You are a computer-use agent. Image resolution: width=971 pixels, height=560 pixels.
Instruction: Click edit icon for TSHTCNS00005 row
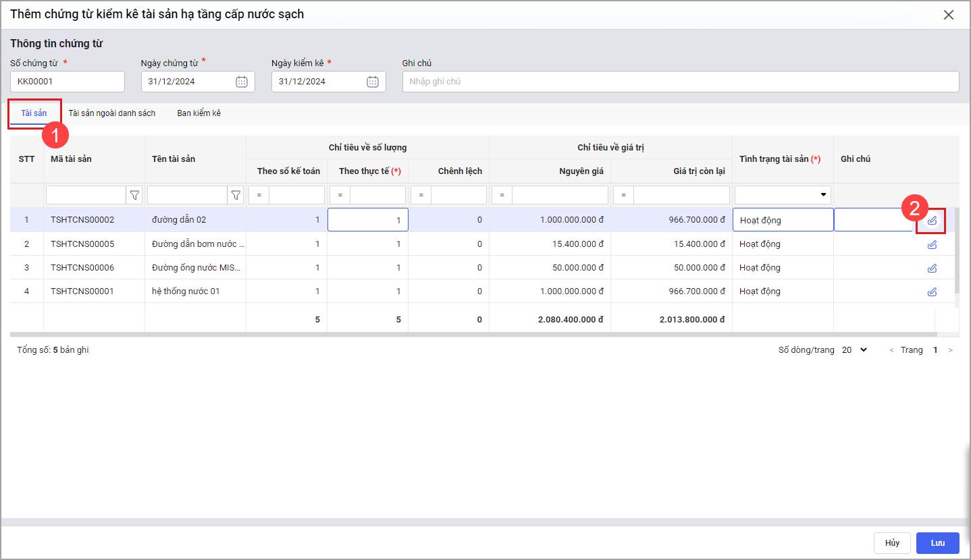[932, 244]
